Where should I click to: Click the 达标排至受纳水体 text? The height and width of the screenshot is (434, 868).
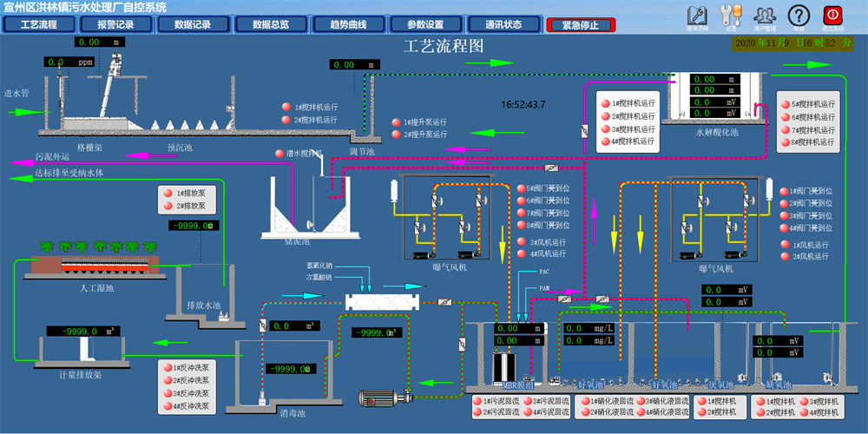pyautogui.click(x=69, y=173)
